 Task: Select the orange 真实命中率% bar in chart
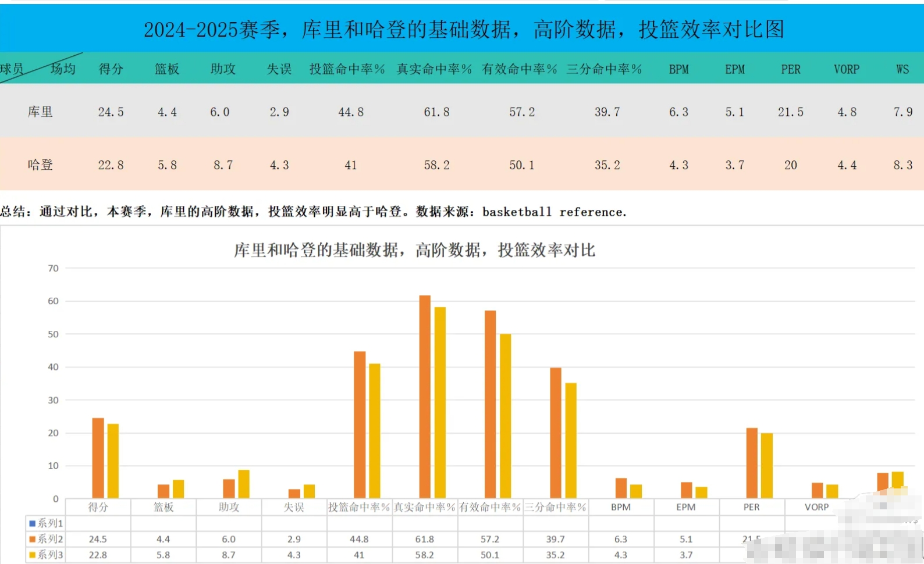click(425, 397)
